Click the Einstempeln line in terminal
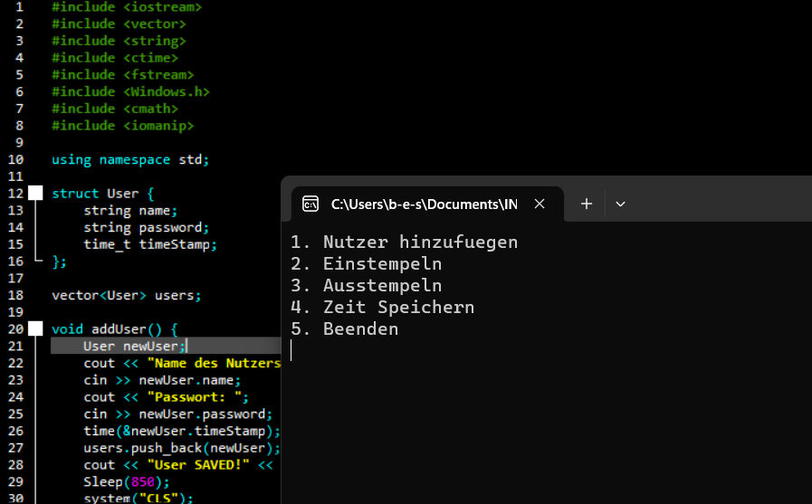 (366, 264)
